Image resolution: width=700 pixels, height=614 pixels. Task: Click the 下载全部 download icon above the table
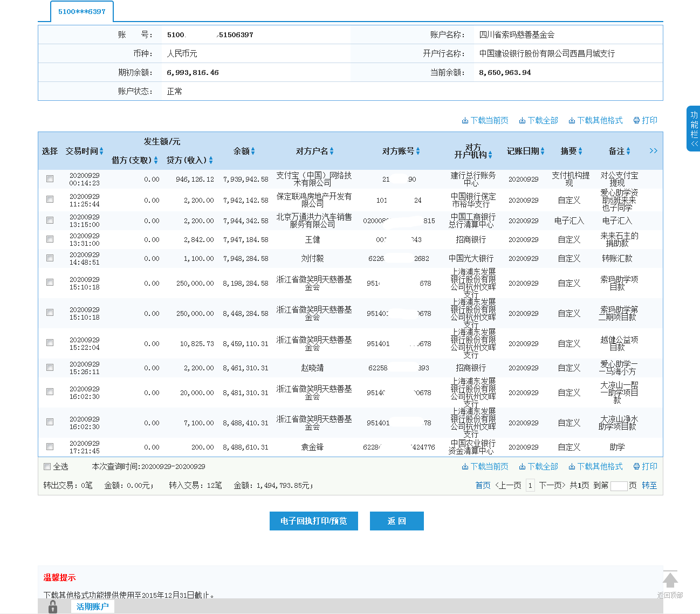(x=521, y=120)
